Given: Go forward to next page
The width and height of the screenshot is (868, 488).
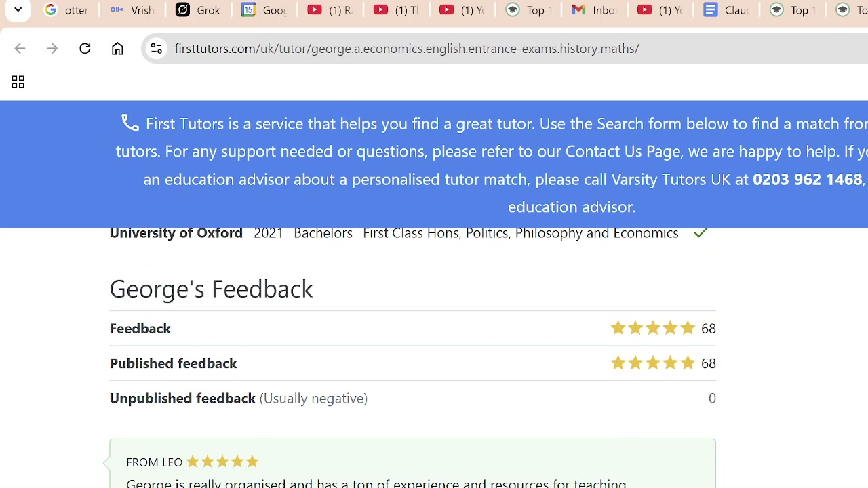Looking at the screenshot, I should tap(52, 48).
